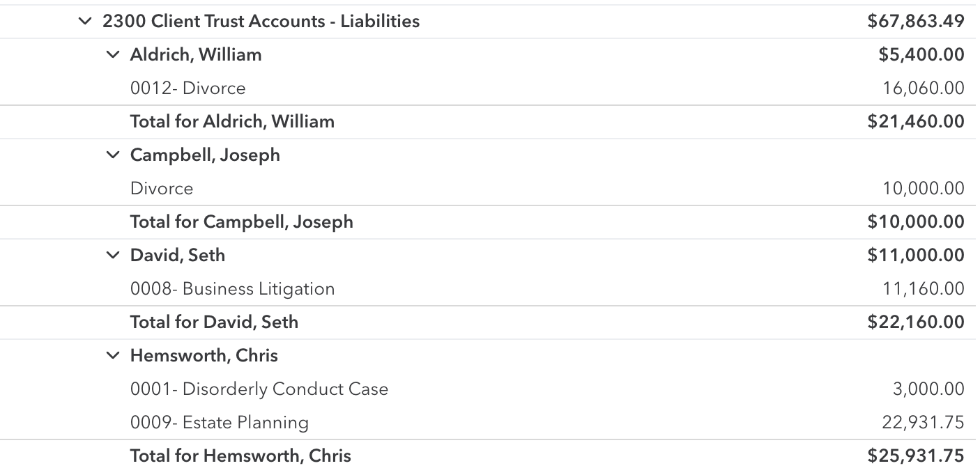
Task: Open the 22,931.75 Estate Planning amount
Action: coord(923,423)
